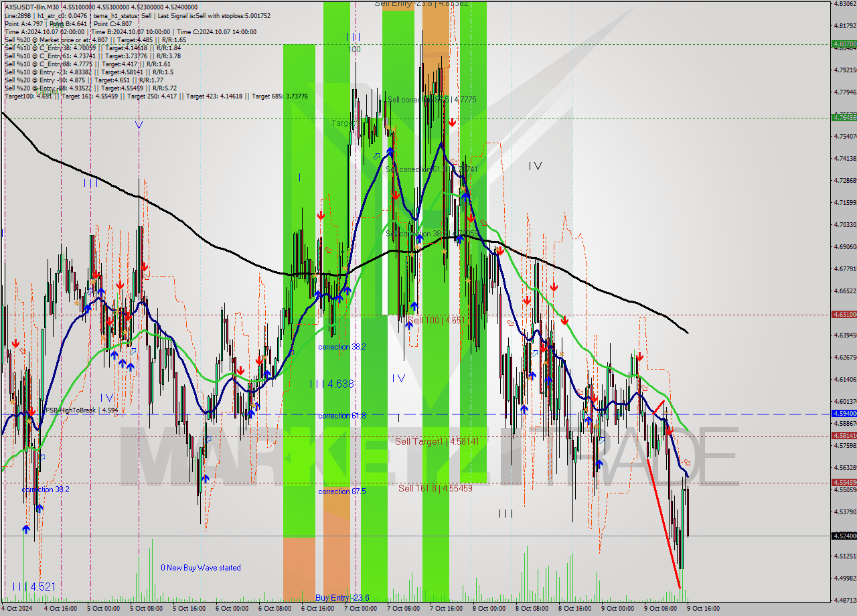Click the AXSUSDT-Bin,M30 symbol title
857x616 pixels.
click(x=31, y=6)
